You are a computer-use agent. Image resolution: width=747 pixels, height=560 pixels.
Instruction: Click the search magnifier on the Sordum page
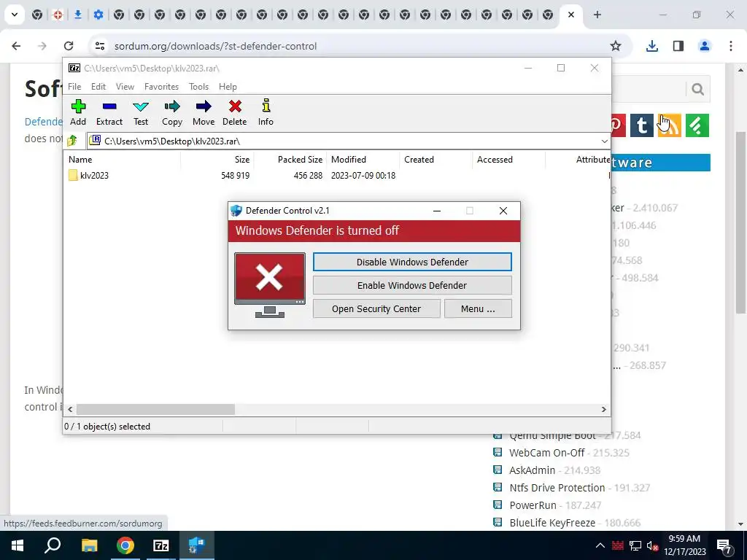coord(698,89)
